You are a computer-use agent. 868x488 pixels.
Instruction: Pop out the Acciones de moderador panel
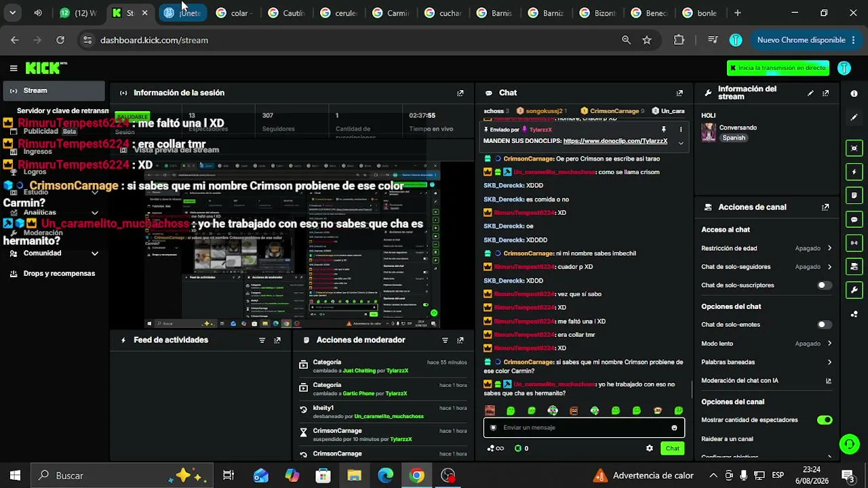tap(460, 340)
